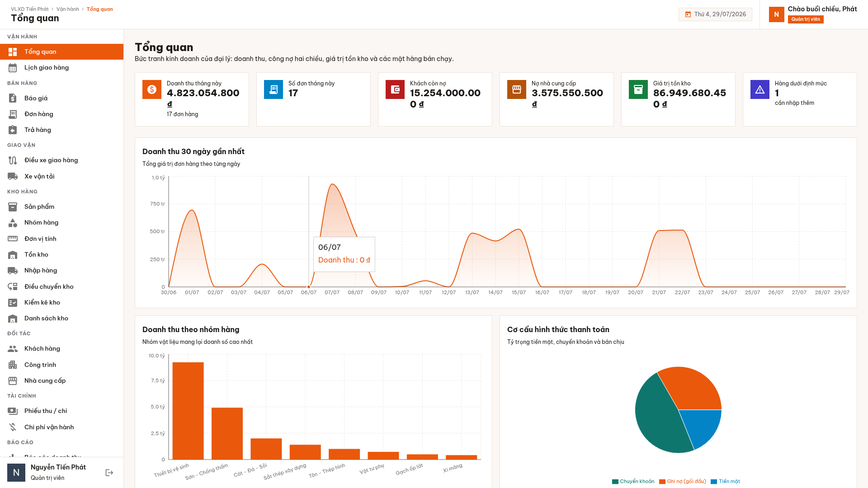This screenshot has height=488, width=868.
Task: Open the user profile avatar N in header
Action: (x=777, y=14)
